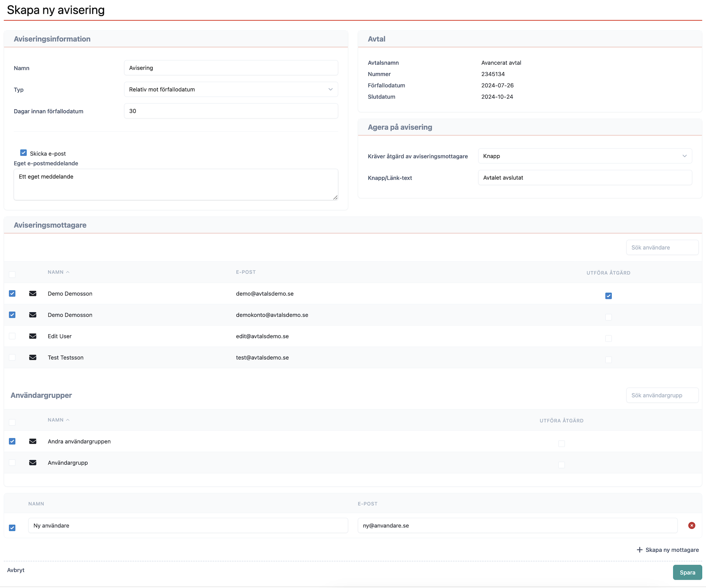Click envelope icon beside Andra användargruppen
This screenshot has height=588, width=706.
coord(33,441)
